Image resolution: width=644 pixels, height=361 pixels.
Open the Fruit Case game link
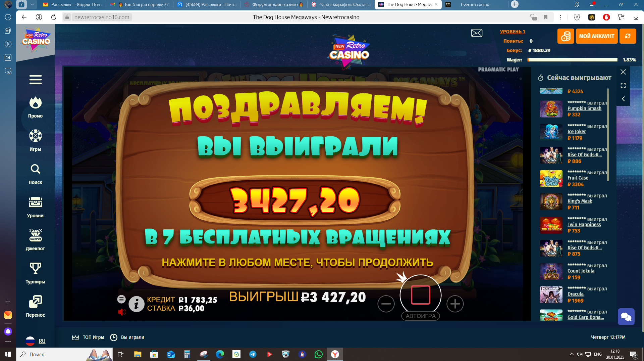(578, 178)
